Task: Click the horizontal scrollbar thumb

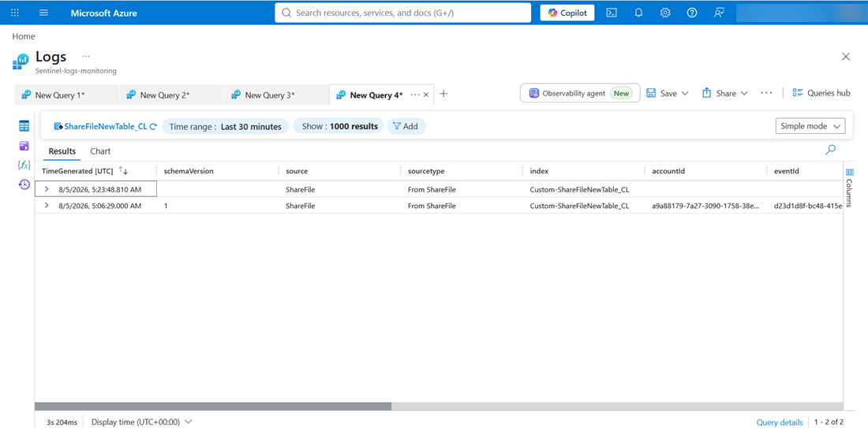Action: [213, 406]
